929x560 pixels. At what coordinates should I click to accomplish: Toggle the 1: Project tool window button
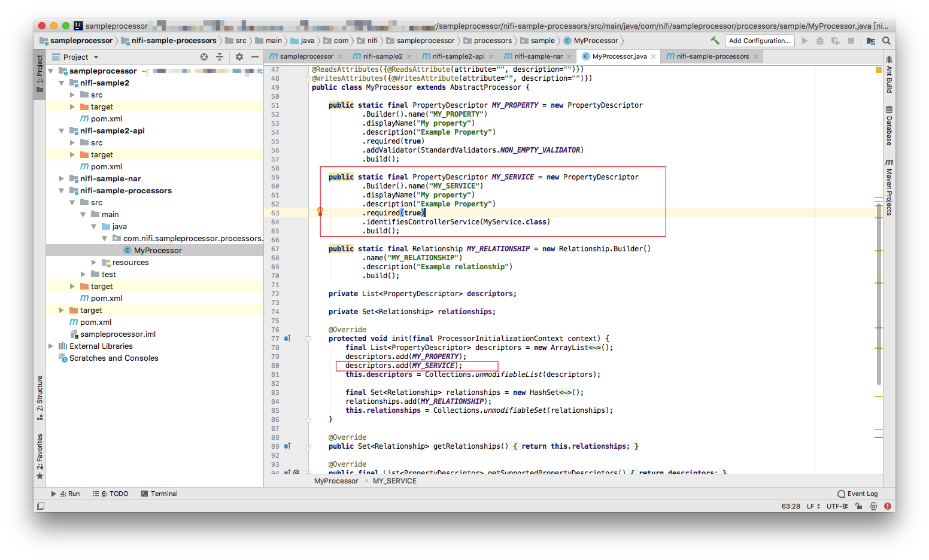(x=40, y=74)
